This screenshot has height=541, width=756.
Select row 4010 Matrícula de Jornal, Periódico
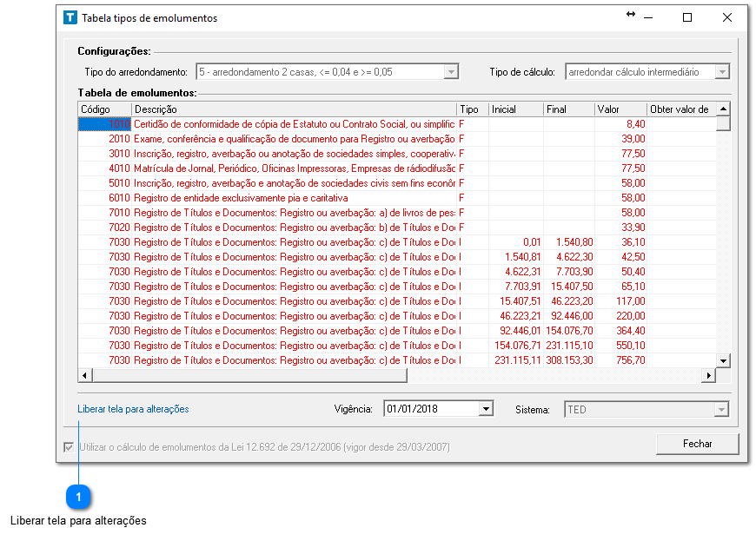coord(397,168)
